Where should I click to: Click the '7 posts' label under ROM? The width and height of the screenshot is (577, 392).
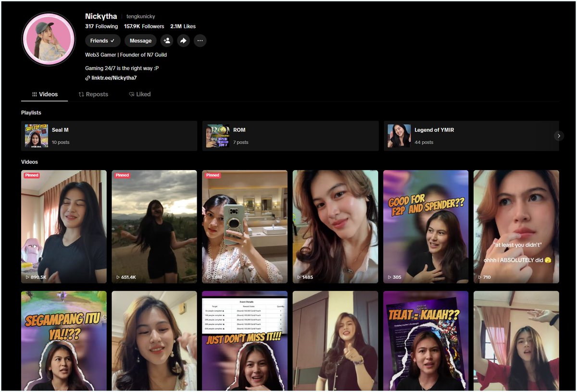(241, 142)
